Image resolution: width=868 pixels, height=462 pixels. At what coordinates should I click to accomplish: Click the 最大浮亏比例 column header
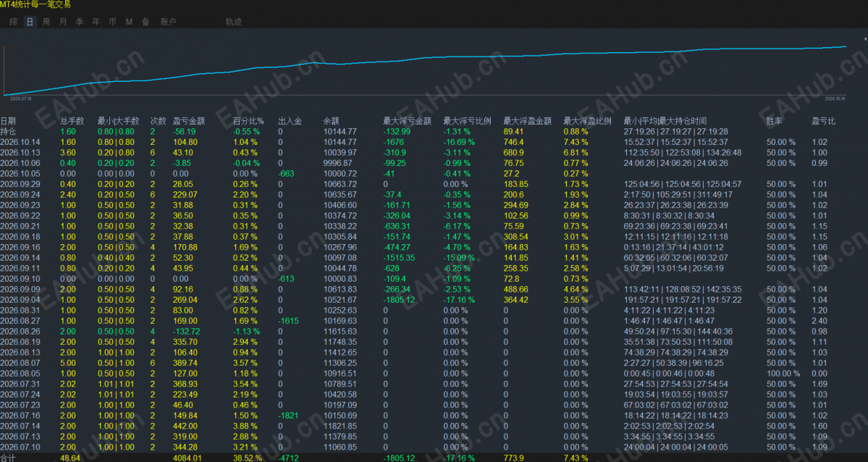pos(467,122)
